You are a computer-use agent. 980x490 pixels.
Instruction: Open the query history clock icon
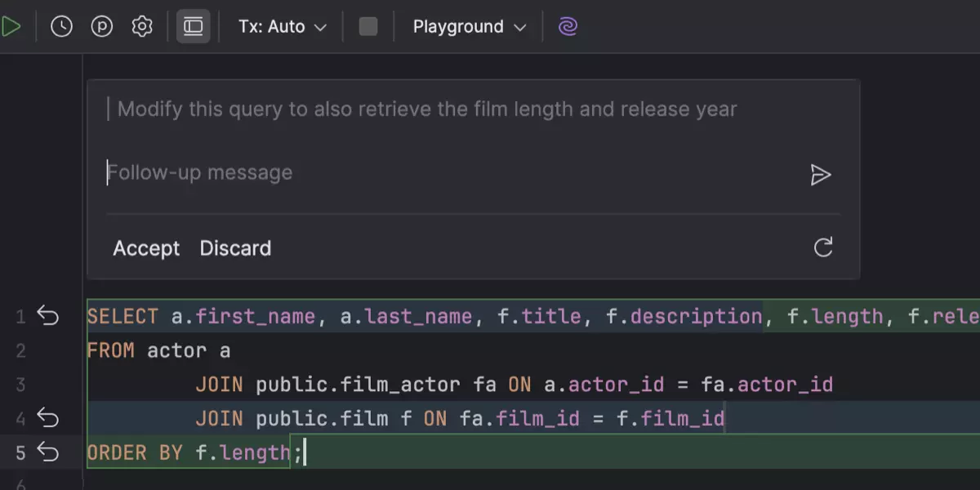[61, 27]
